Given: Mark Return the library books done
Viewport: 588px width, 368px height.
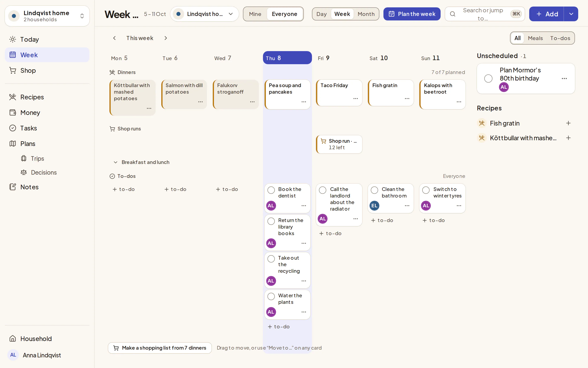Looking at the screenshot, I should point(271,221).
